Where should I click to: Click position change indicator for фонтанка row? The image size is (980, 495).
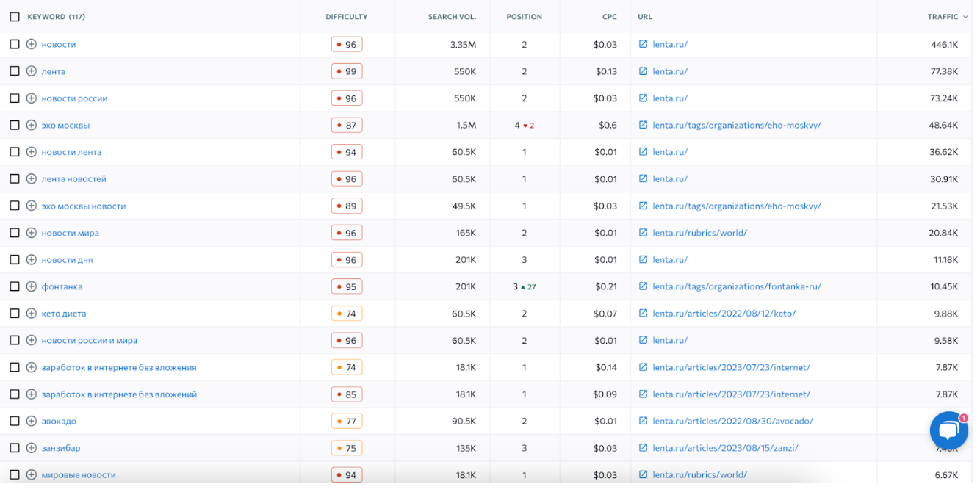tap(528, 287)
